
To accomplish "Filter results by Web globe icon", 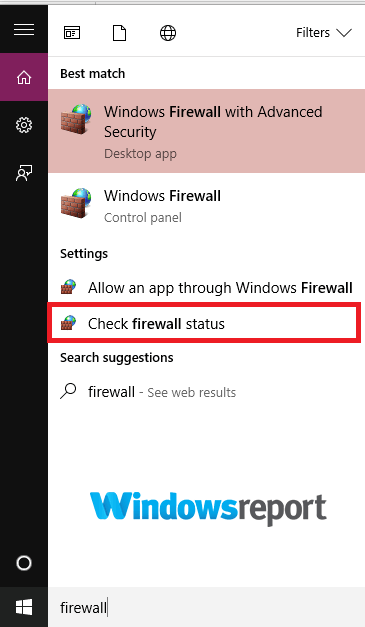I will click(x=168, y=33).
